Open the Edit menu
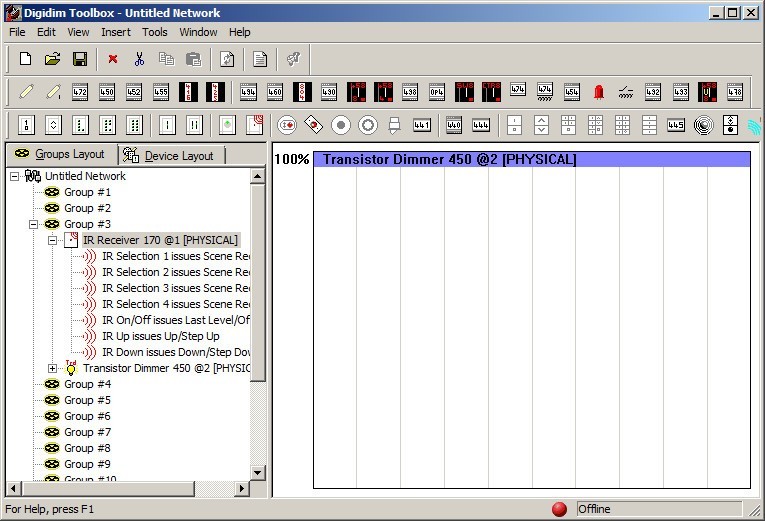 [x=46, y=32]
